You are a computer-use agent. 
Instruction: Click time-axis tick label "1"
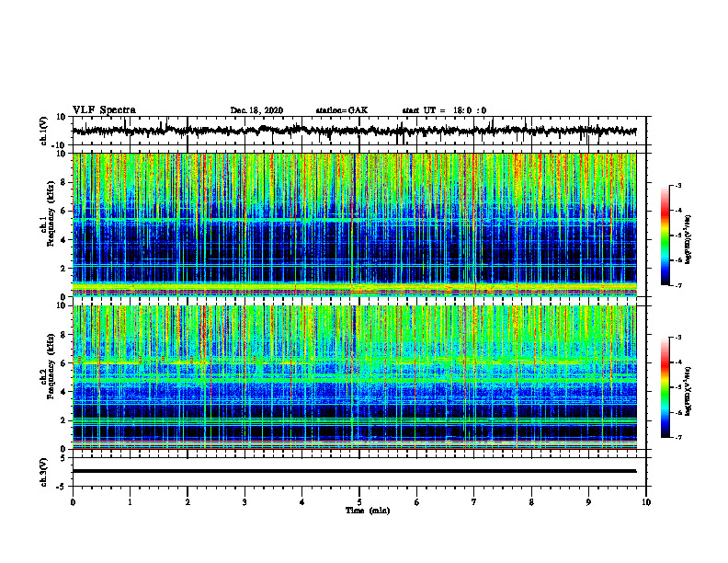pyautogui.click(x=130, y=502)
